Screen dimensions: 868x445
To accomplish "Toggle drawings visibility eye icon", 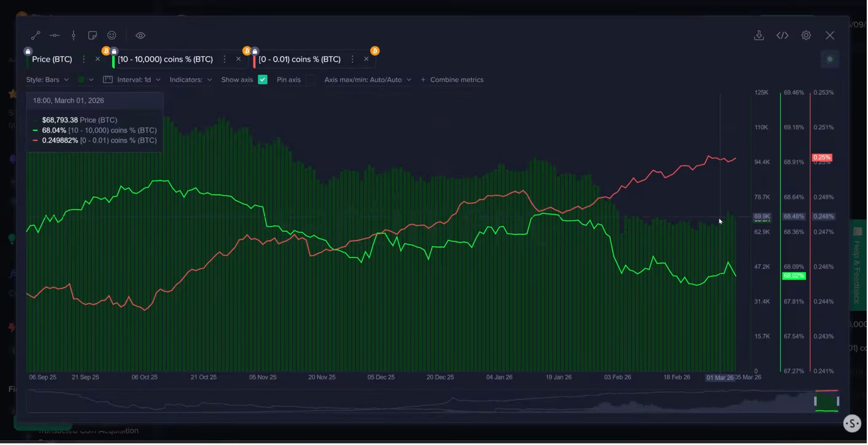I will click(x=140, y=35).
